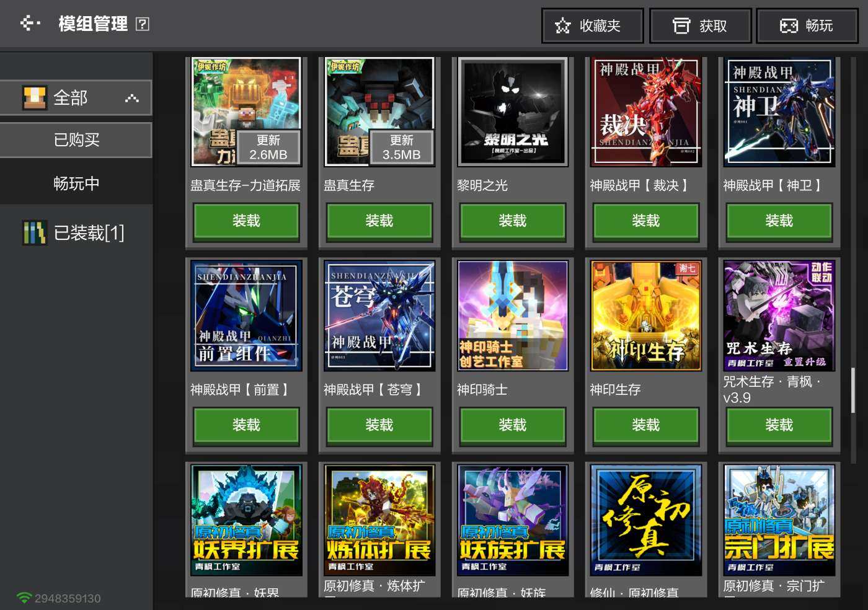868x610 pixels.
Task: Click 装载 under 黎明之光
Action: coord(512,221)
